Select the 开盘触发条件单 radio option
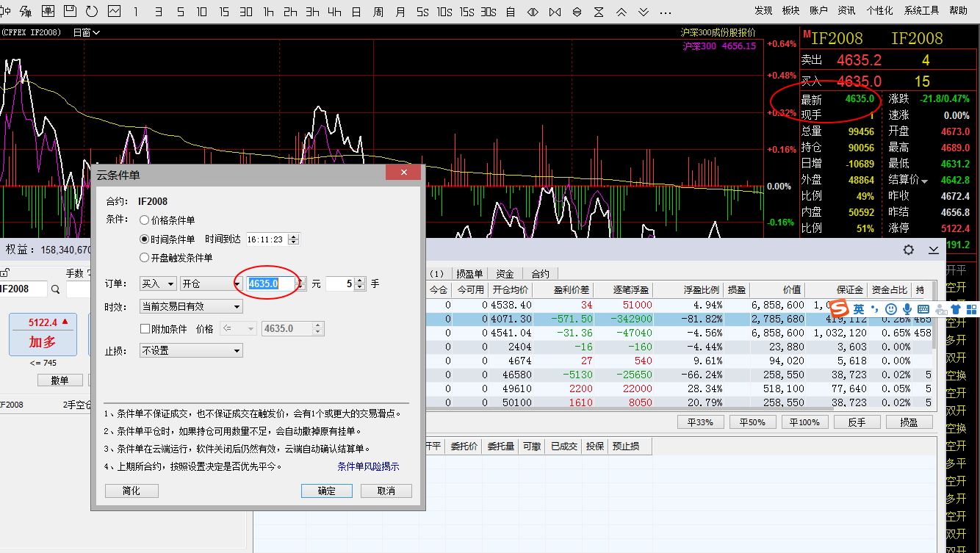 (x=145, y=258)
